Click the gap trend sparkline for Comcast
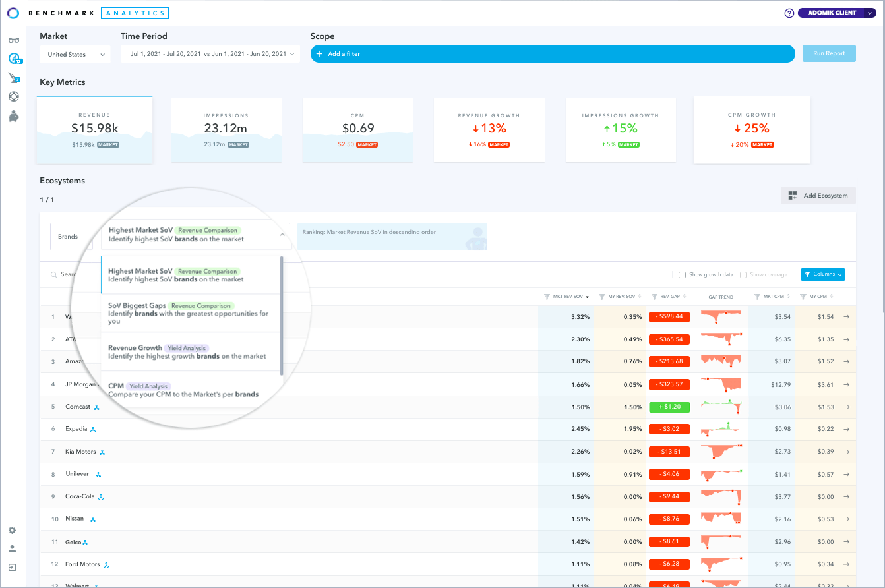The width and height of the screenshot is (885, 588). point(721,407)
